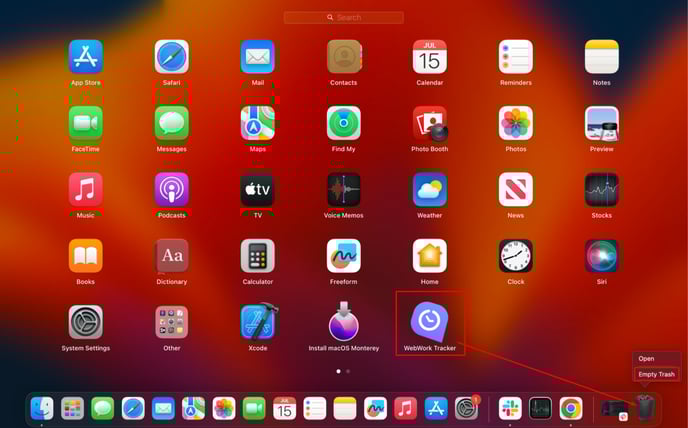Open System Settings from the Launchpad grid

tap(86, 322)
